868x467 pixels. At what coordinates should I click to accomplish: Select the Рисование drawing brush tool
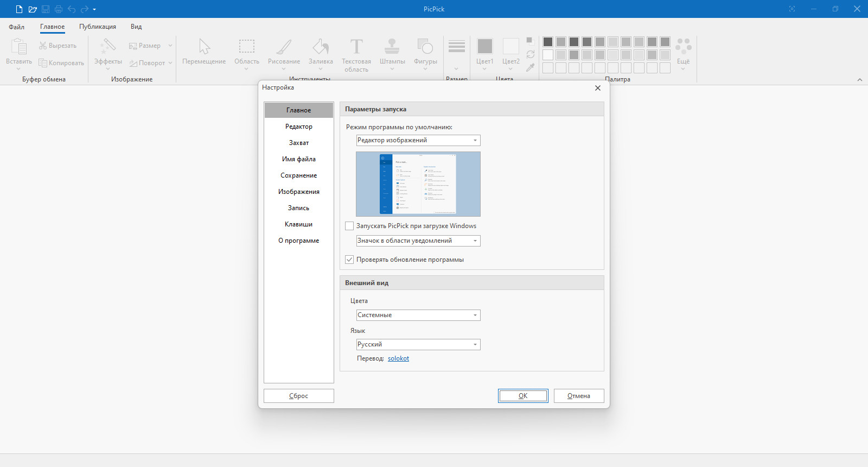[x=284, y=54]
